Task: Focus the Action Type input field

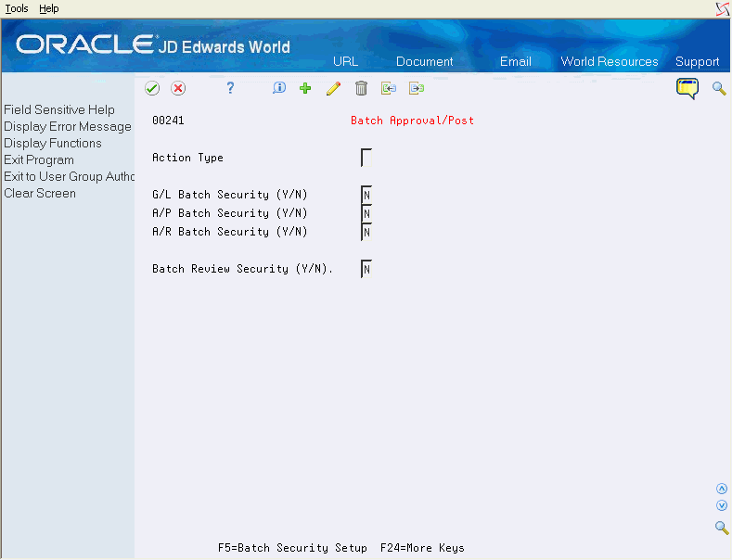Action: coord(366,158)
